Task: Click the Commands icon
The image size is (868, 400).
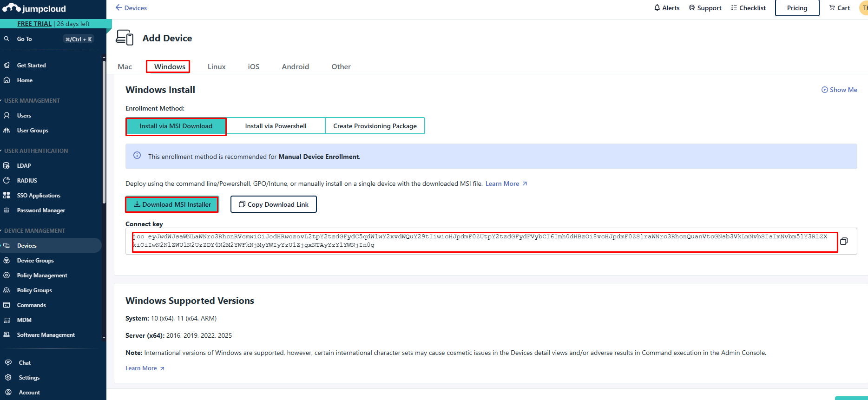Action: (7, 305)
